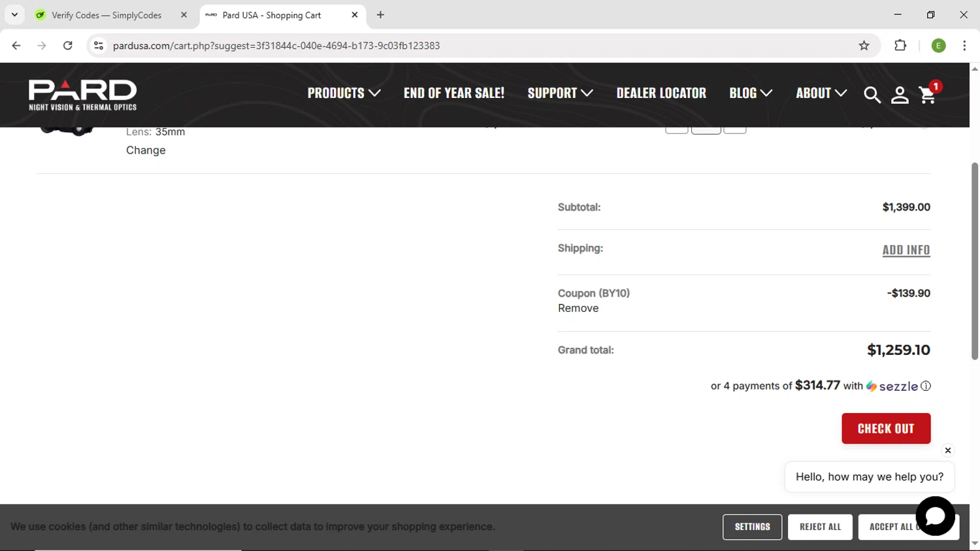Open the Chrome profile avatar E
This screenshot has width=980, height=551.
click(939, 46)
